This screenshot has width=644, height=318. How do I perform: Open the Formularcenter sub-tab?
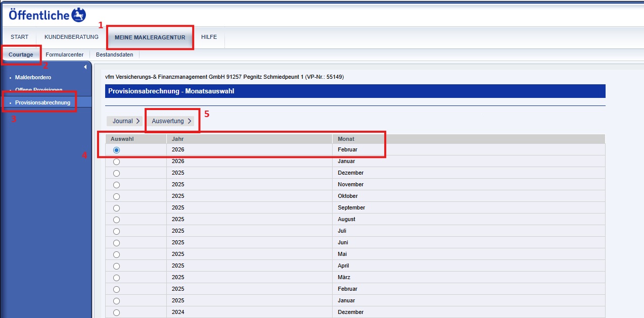tap(64, 55)
